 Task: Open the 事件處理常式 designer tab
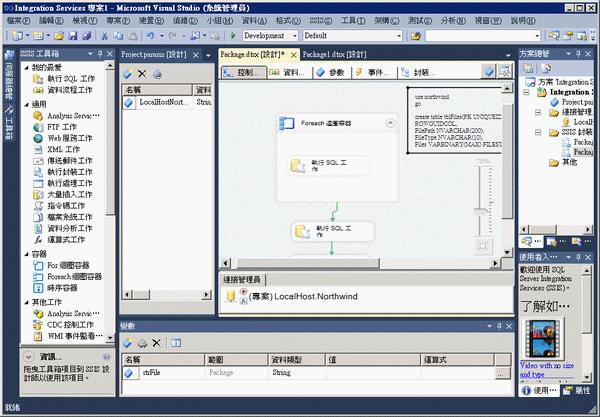point(373,72)
